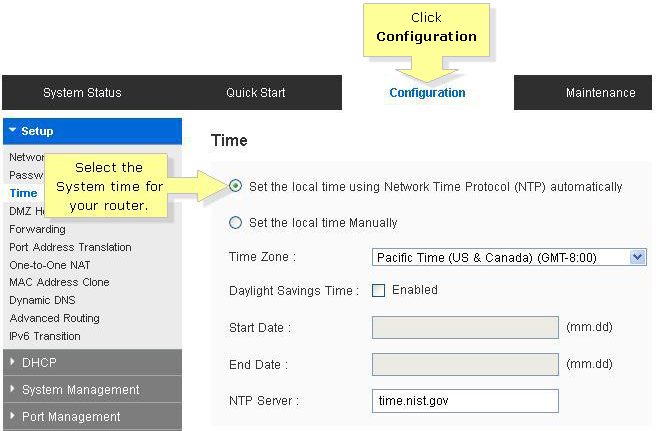Open MAC Address Clone page
657x431 pixels.
[x=59, y=282]
